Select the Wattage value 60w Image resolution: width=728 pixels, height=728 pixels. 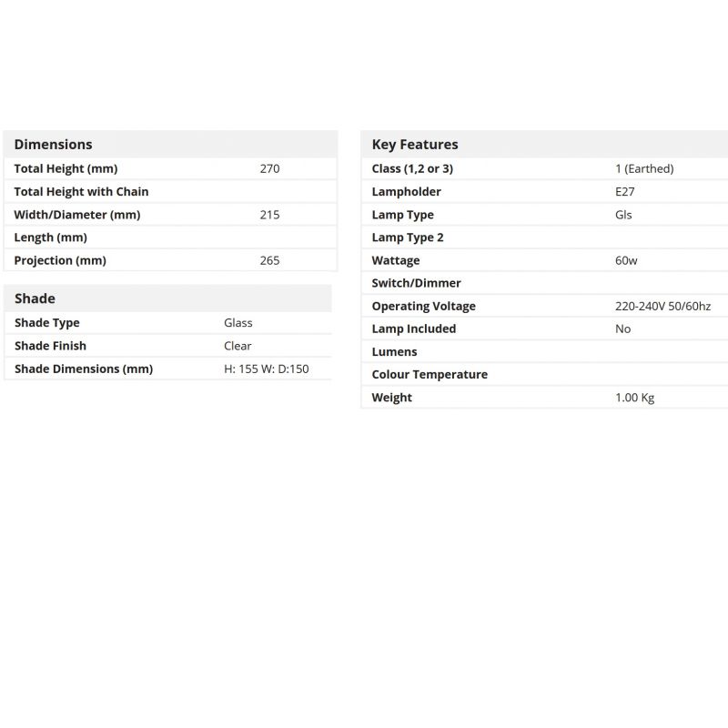(626, 260)
